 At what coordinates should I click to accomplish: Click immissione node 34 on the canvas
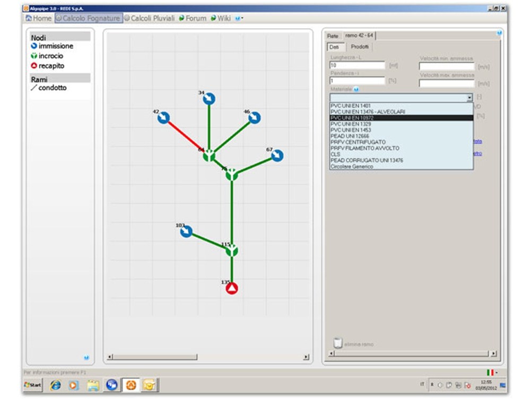click(209, 99)
